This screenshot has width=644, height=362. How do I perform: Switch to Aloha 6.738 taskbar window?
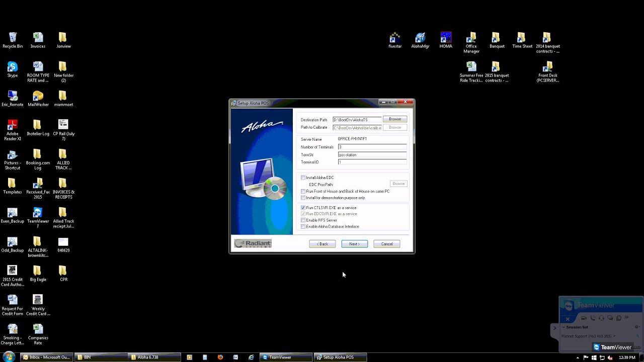click(x=154, y=357)
